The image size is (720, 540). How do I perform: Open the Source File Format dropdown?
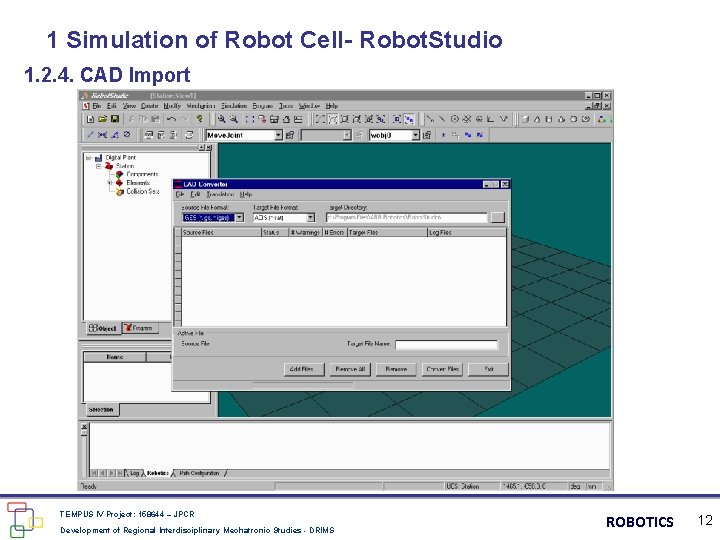239,218
